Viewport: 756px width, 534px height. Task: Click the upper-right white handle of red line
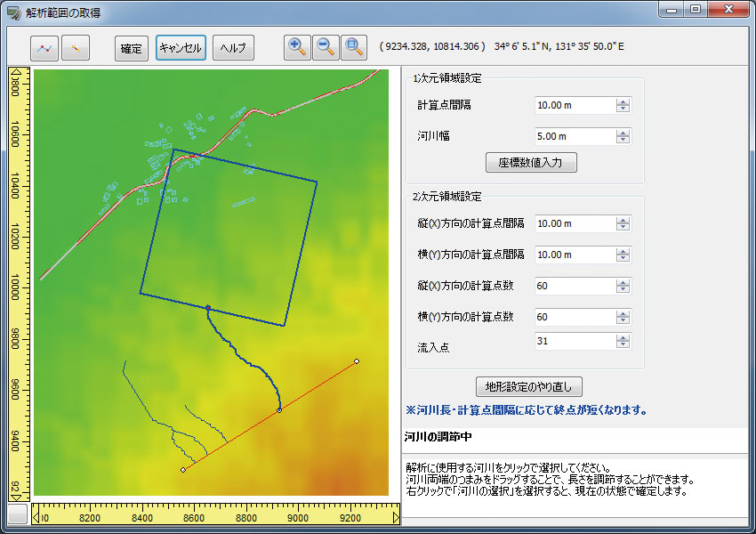pyautogui.click(x=357, y=361)
